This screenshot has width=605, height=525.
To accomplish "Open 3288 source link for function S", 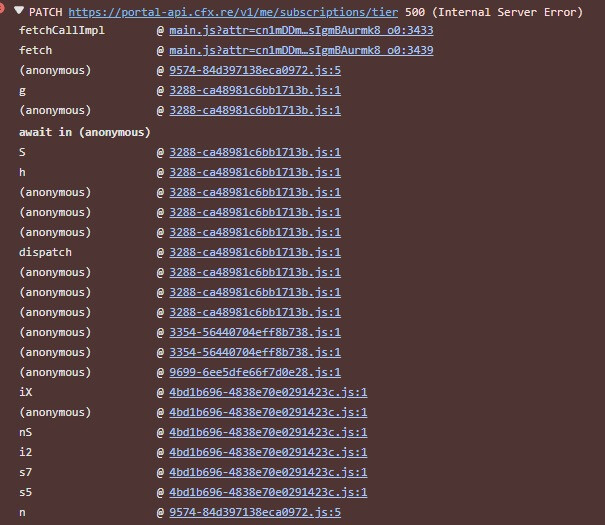I will click(255, 152).
